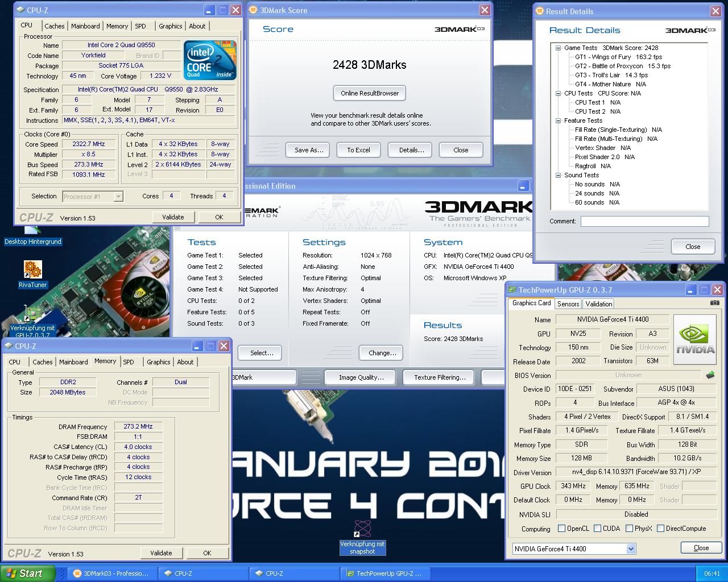This screenshot has height=582, width=728.
Task: Switch to About tab in top CPU-Z window
Action: pyautogui.click(x=197, y=26)
